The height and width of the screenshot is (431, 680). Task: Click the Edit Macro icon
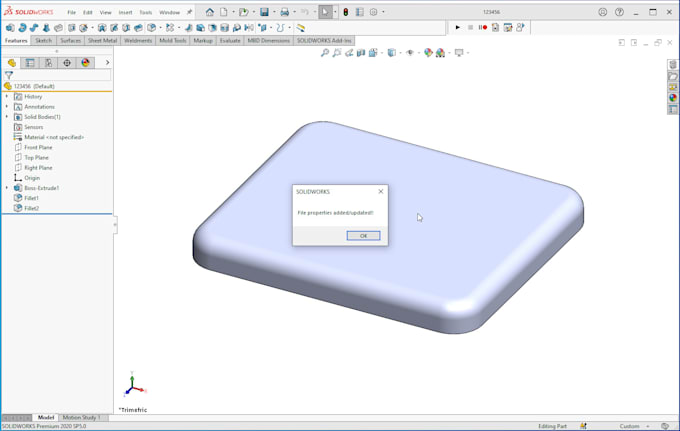pyautogui.click(x=507, y=27)
